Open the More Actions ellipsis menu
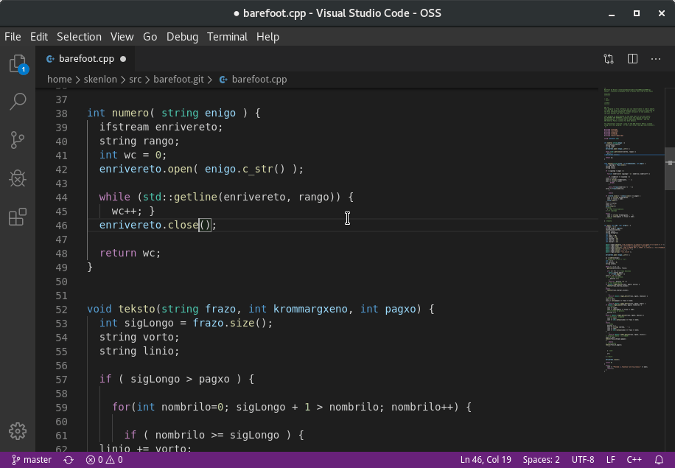The image size is (675, 468). (x=656, y=59)
